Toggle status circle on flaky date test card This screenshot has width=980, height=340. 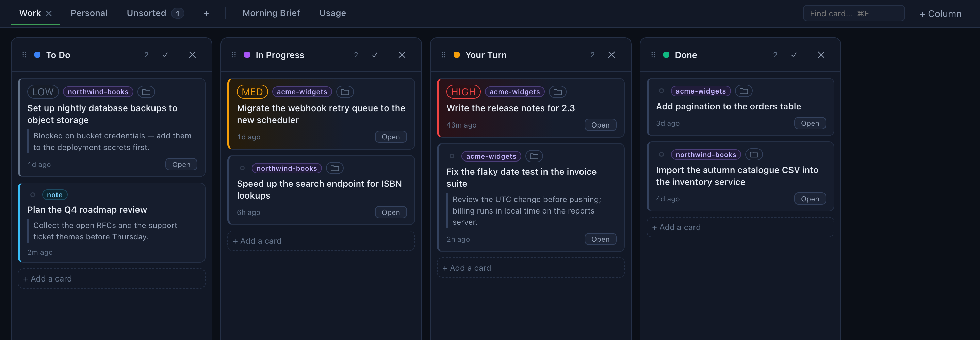(x=452, y=156)
